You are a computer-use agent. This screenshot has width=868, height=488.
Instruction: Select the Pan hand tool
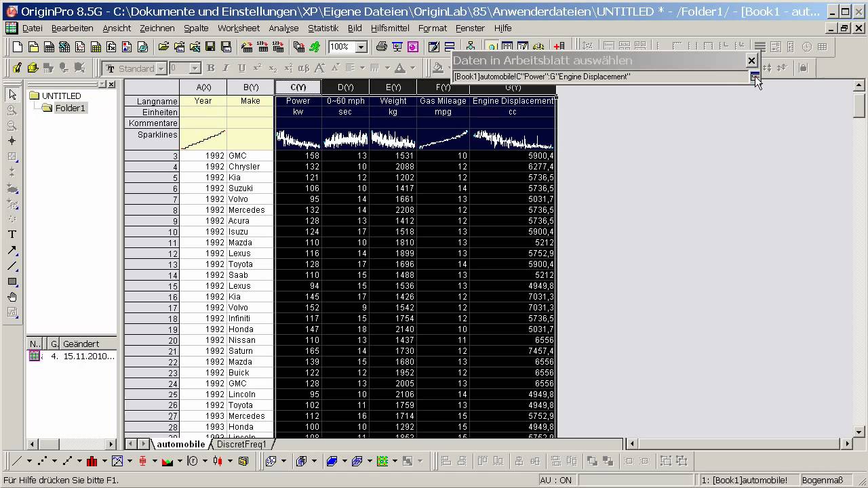point(12,297)
